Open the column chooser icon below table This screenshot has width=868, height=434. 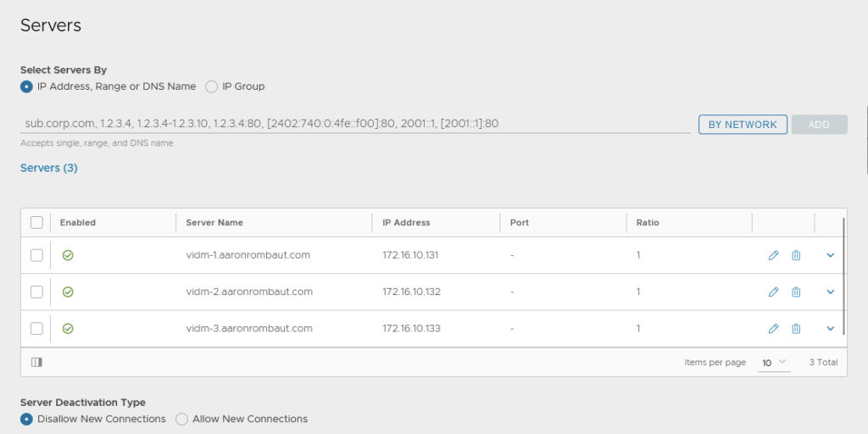coord(36,362)
